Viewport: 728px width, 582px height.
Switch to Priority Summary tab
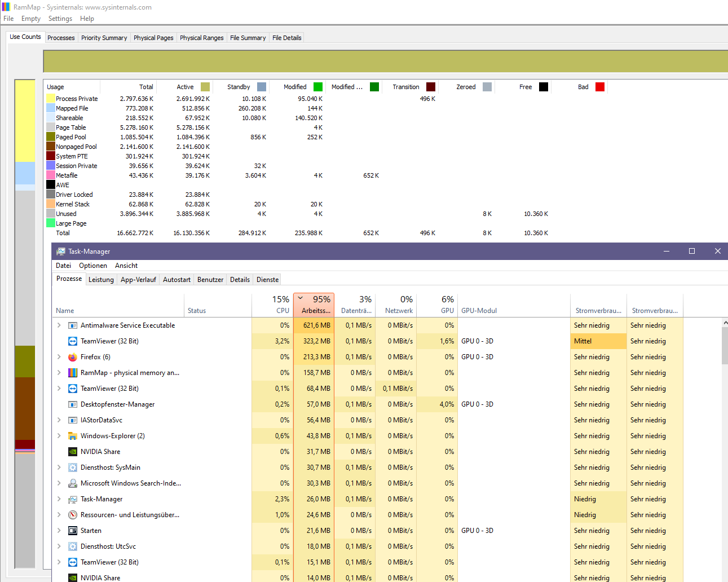[104, 38]
